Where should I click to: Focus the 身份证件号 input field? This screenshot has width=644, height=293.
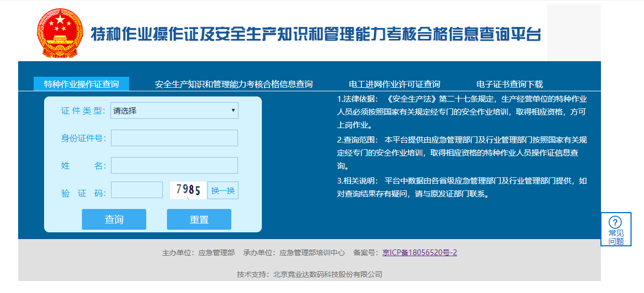[x=174, y=138]
